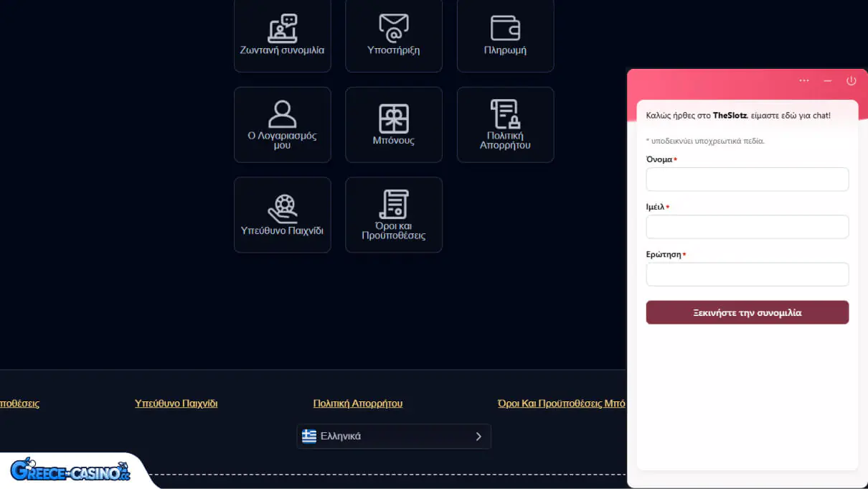Follow the footer Υπεύθυνο Παιχνίδι link

pyautogui.click(x=176, y=404)
